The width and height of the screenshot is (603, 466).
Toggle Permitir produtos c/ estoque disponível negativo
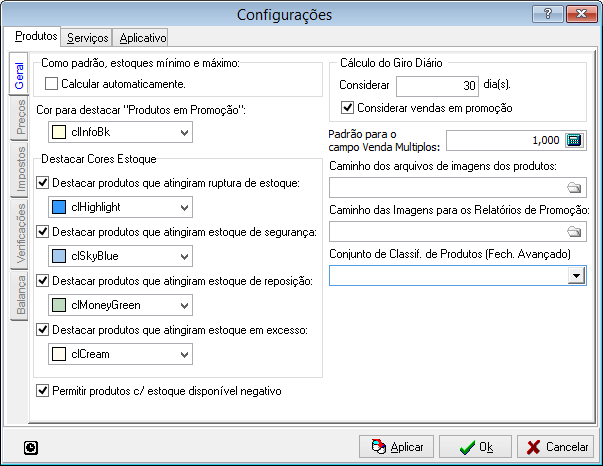click(42, 391)
